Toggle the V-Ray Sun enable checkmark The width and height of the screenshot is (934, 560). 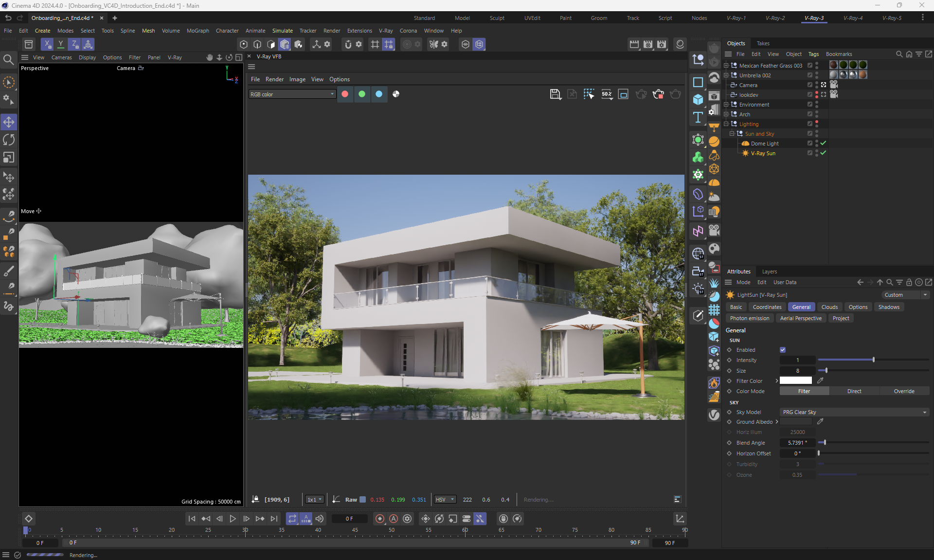(x=823, y=153)
